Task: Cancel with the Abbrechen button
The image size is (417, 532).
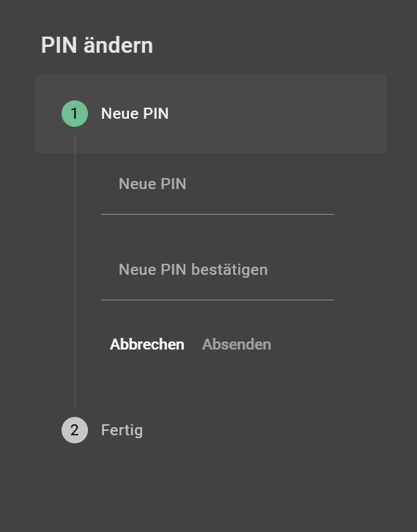Action: coord(147,344)
